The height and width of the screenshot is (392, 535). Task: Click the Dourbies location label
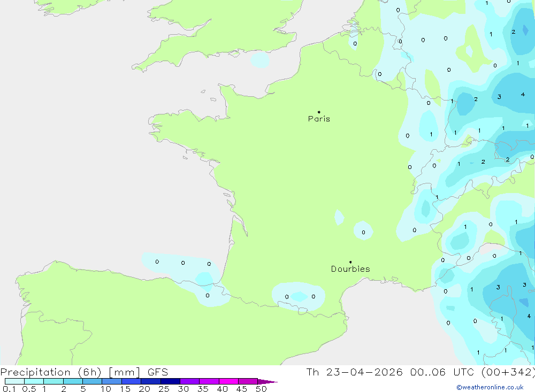(350, 269)
